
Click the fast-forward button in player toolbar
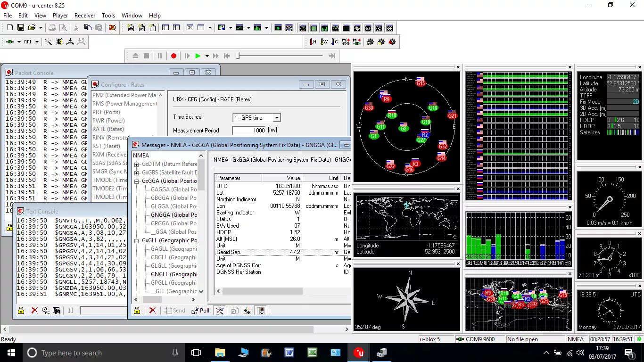coord(216,56)
